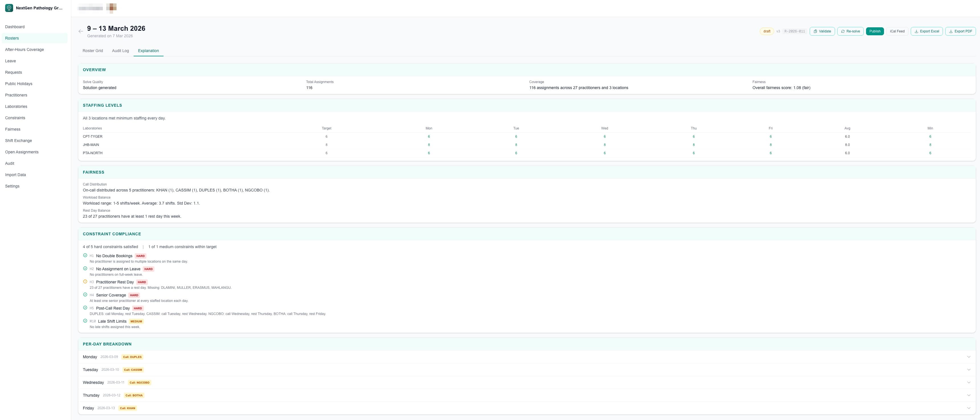Screen dimensions: 980x420
Task: Go back using the left arrow icon
Action: (81, 32)
